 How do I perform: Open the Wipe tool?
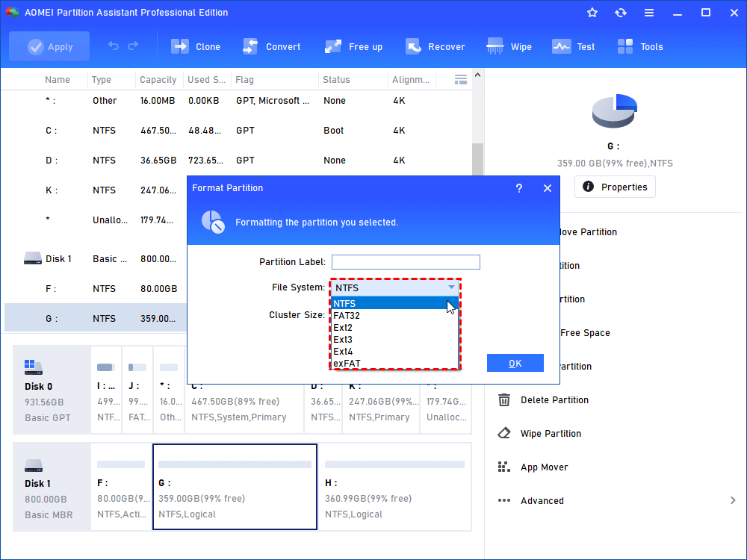click(509, 46)
